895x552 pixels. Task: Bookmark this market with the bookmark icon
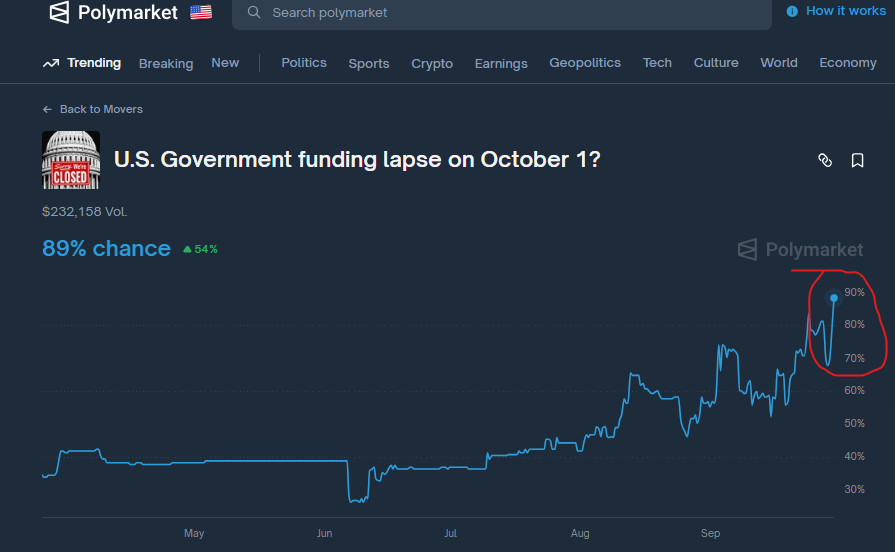(x=857, y=160)
